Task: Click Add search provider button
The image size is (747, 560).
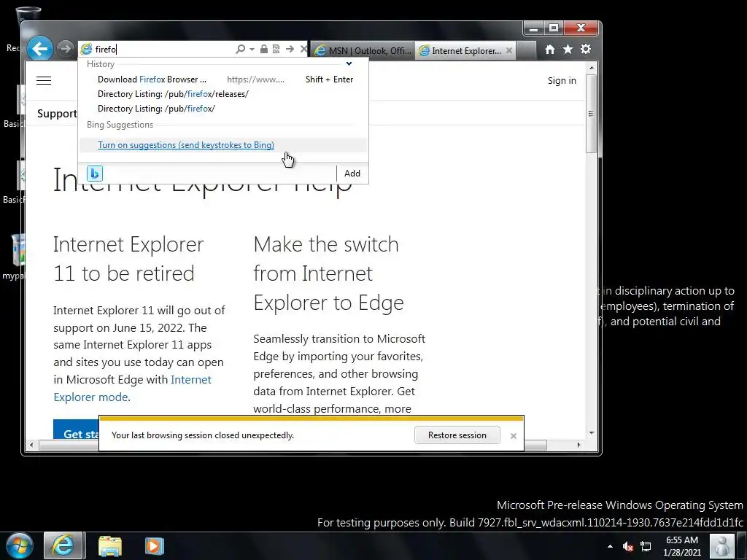Action: pyautogui.click(x=352, y=174)
